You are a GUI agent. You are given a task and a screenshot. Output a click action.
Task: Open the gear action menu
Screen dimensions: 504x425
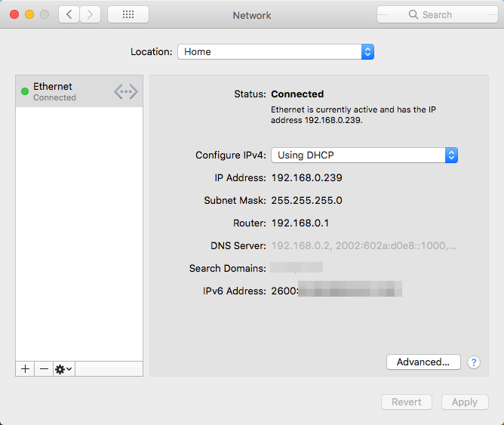pyautogui.click(x=64, y=368)
